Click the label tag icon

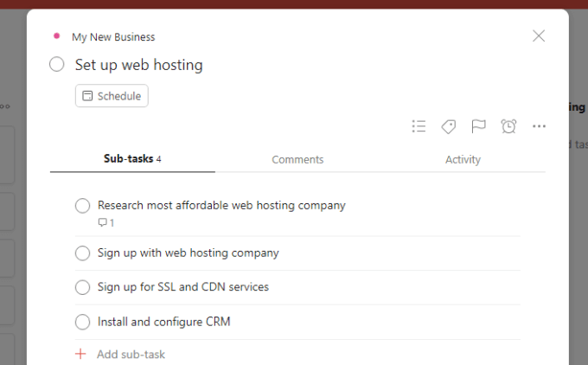point(449,126)
